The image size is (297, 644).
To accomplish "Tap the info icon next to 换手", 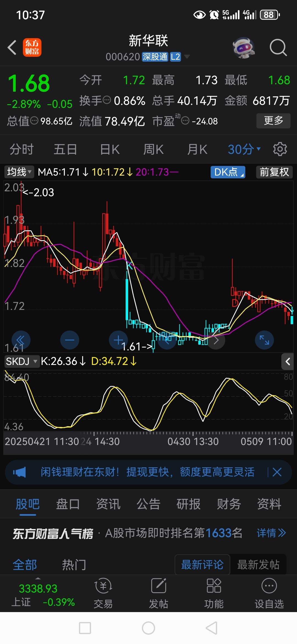I will pyautogui.click(x=107, y=100).
